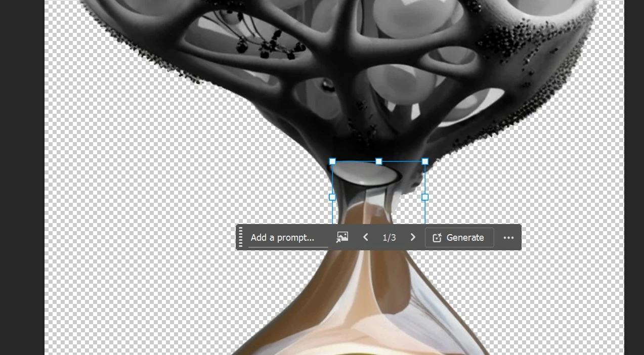Click the top-left selection transform handle
This screenshot has height=355, width=644.
(x=332, y=161)
